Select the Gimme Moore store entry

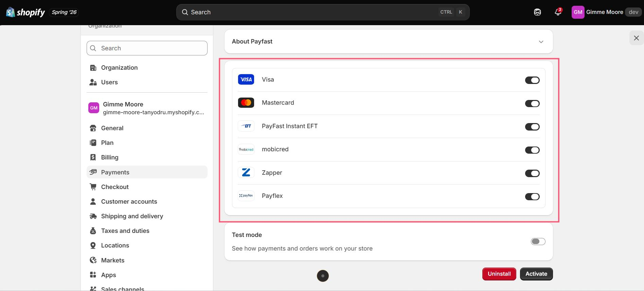[147, 108]
